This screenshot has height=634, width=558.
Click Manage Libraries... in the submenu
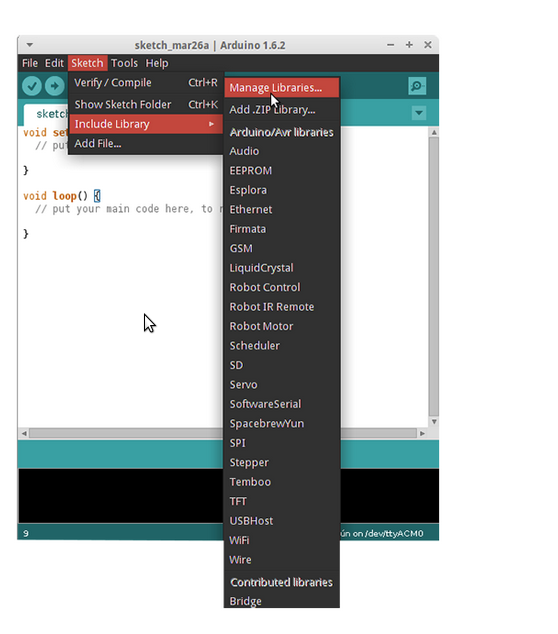[281, 88]
